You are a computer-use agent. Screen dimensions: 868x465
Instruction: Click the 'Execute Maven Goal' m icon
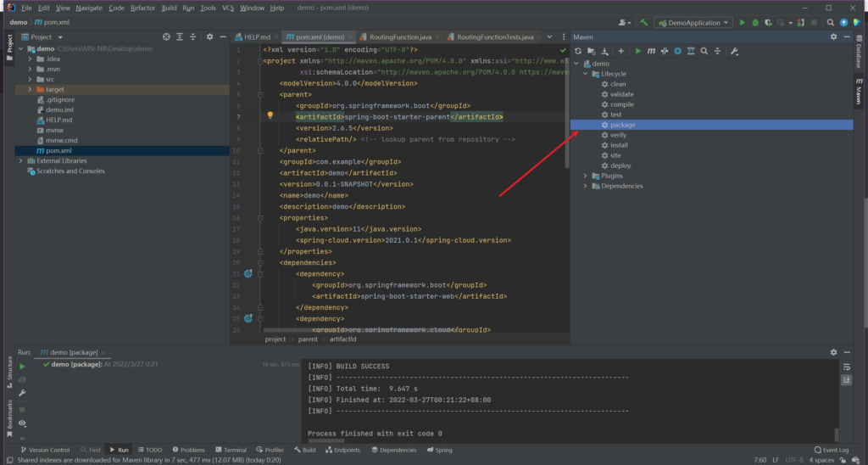coord(651,51)
